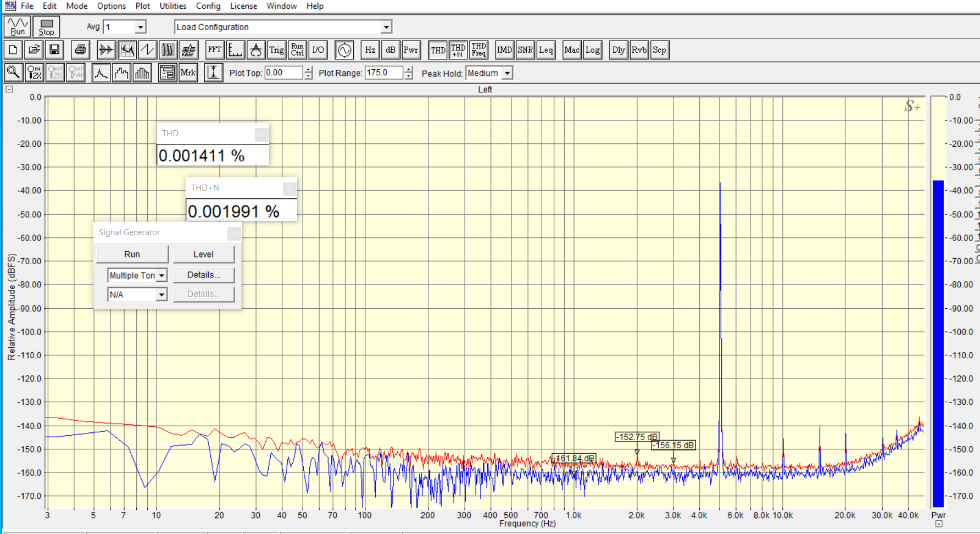Click the Level button in Signal Generator
The width and height of the screenshot is (980, 534).
click(x=203, y=254)
